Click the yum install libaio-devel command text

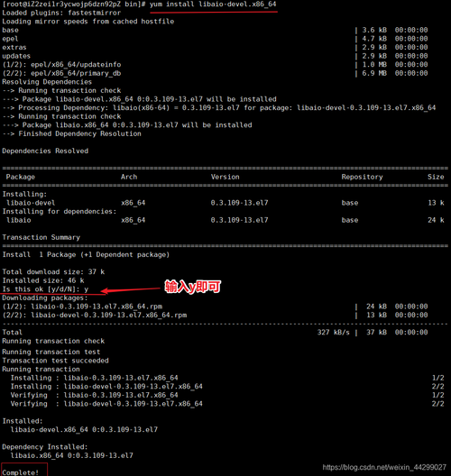click(x=213, y=5)
